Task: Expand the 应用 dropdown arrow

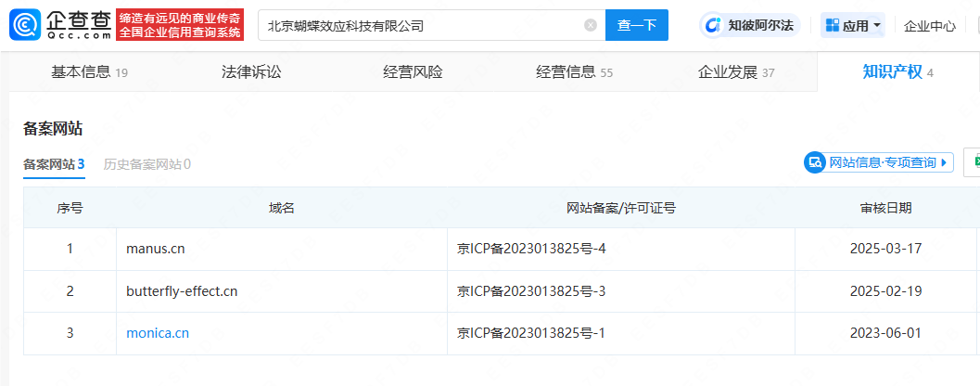Action: tap(877, 25)
